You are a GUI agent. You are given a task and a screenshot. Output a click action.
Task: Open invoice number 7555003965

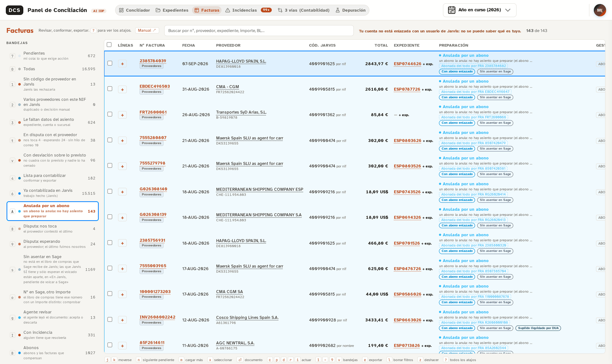click(153, 266)
